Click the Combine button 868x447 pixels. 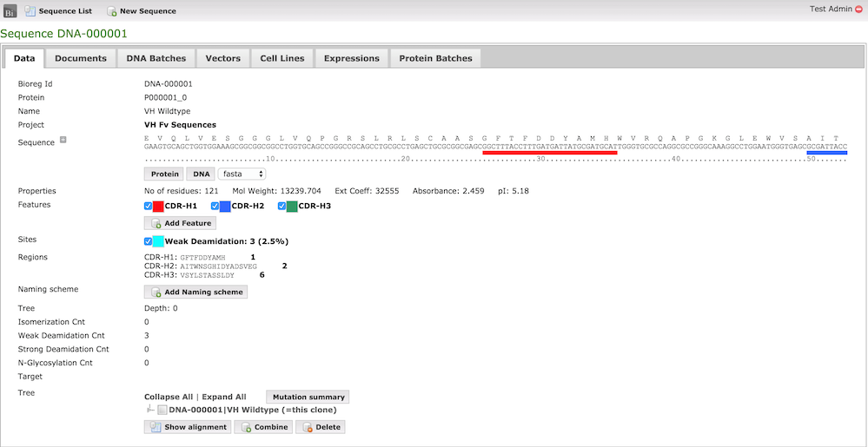pos(263,427)
